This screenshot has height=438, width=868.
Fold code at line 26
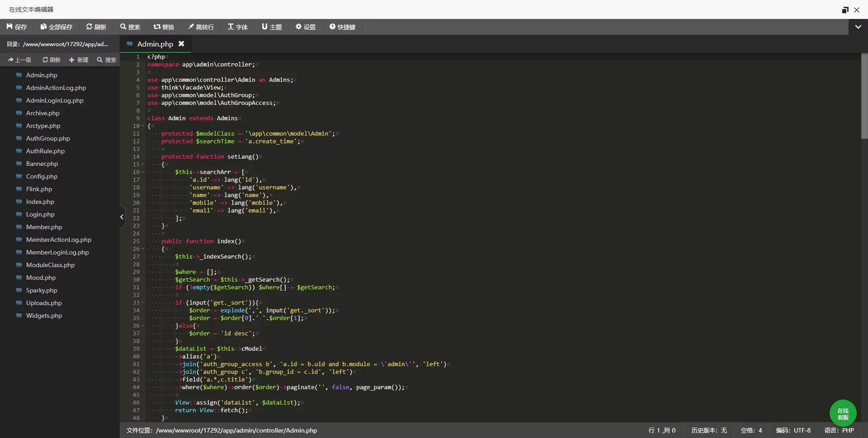(143, 249)
